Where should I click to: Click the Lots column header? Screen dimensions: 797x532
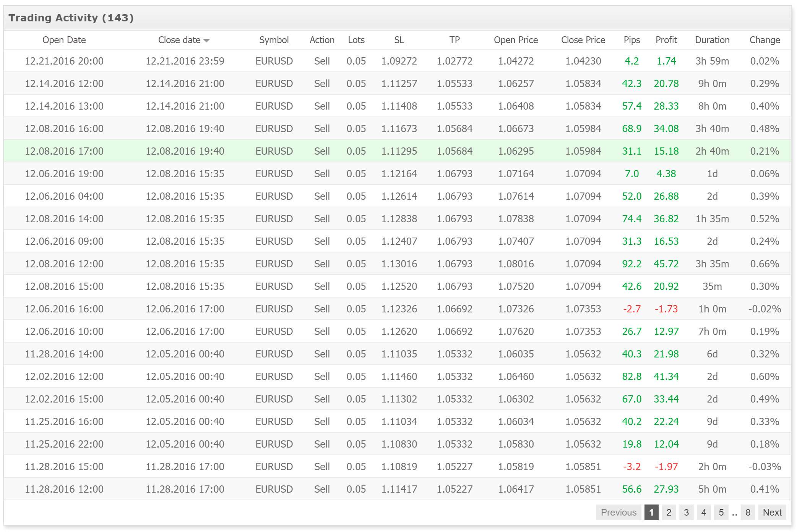click(x=356, y=40)
